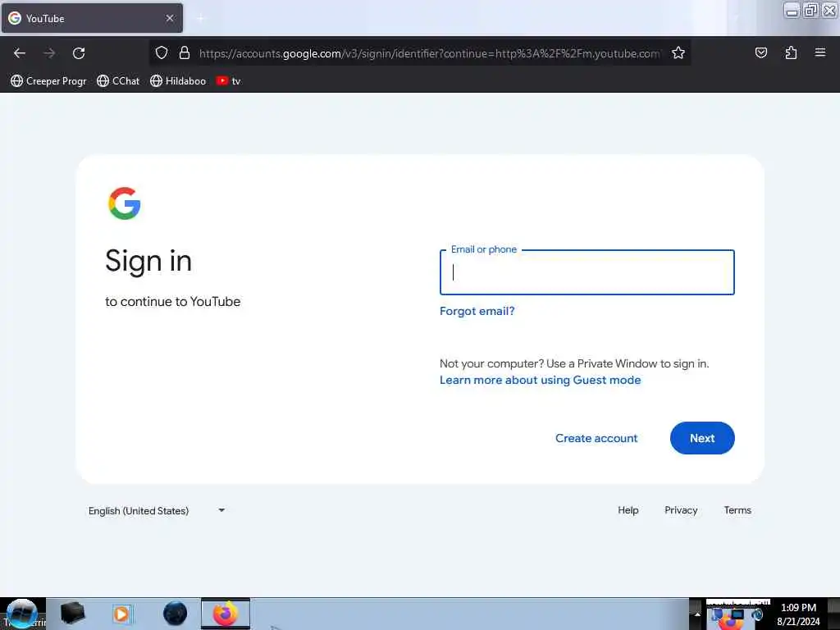Open the Help link
The height and width of the screenshot is (630, 840).
(x=628, y=510)
